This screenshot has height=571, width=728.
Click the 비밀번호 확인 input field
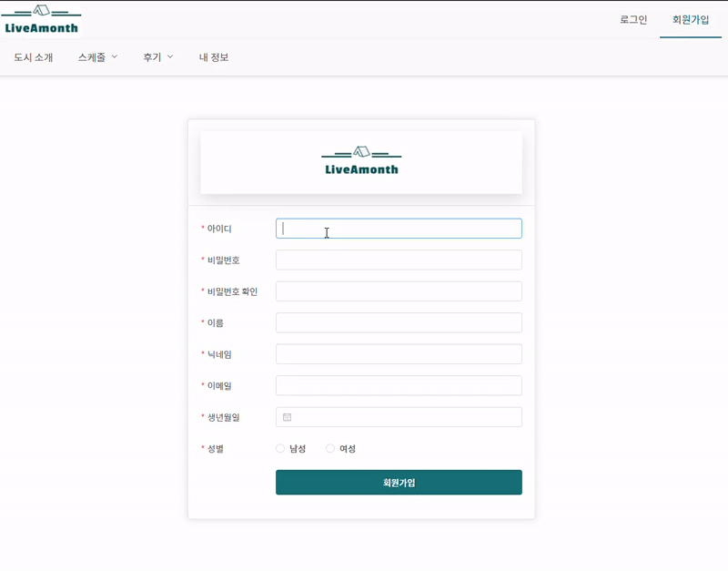(x=399, y=291)
